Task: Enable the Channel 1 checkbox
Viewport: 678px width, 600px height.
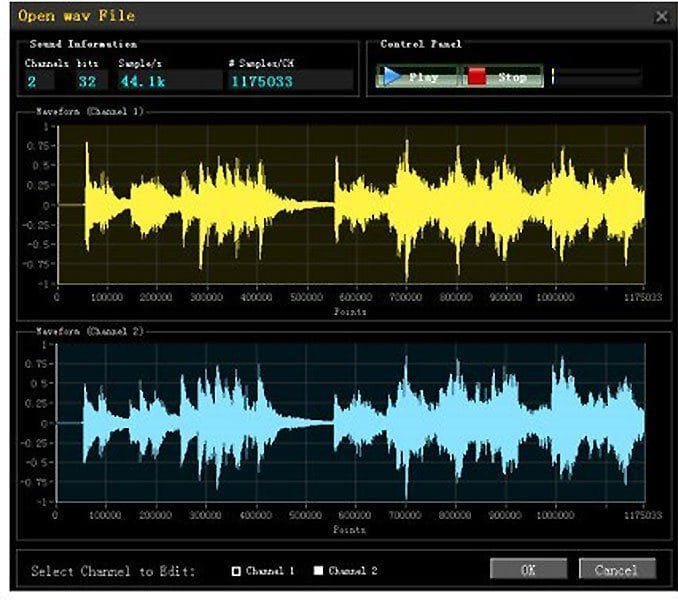Action: pyautogui.click(x=237, y=571)
